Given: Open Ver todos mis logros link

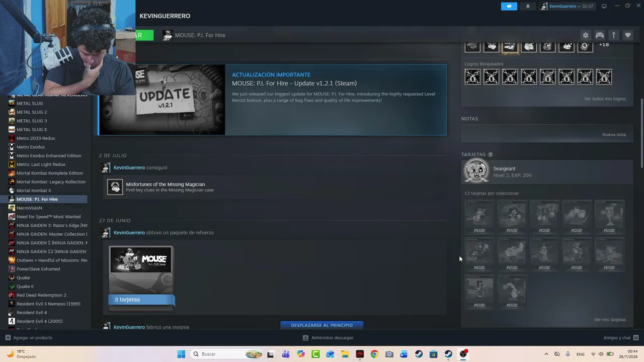Looking at the screenshot, I should coord(605,99).
